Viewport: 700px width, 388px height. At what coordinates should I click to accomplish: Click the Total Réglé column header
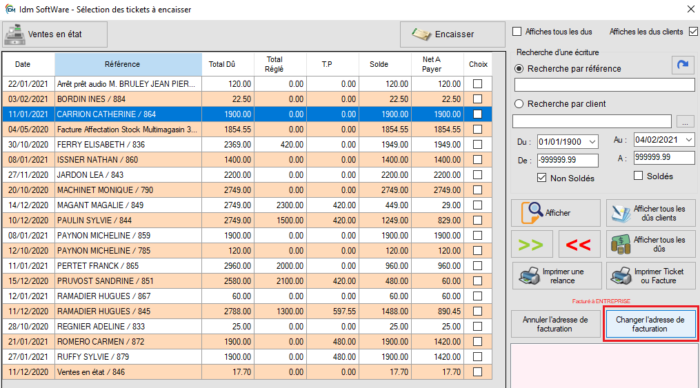coord(280,64)
